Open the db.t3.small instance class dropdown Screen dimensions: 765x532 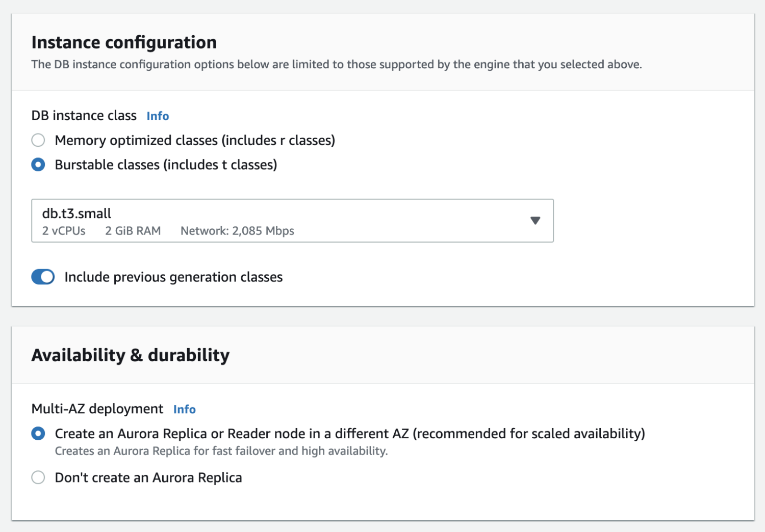click(x=292, y=221)
